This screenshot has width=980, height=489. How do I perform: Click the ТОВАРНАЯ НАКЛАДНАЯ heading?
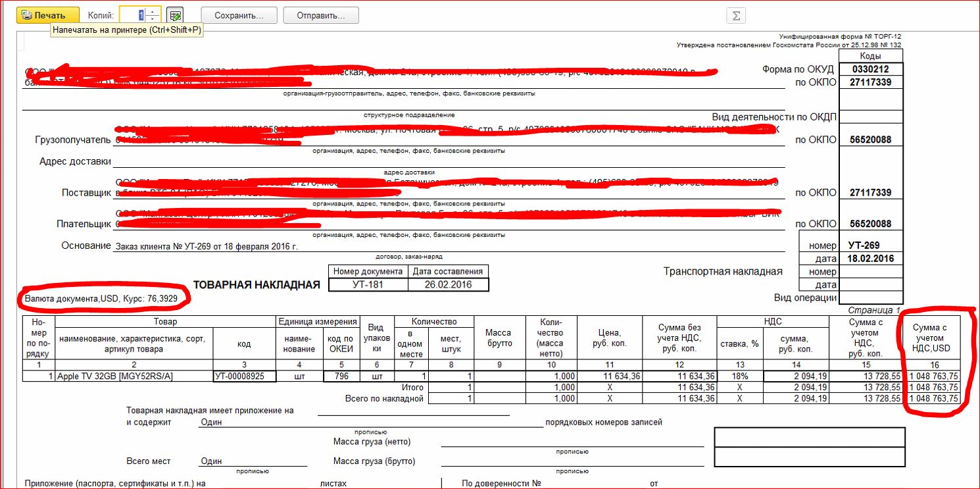coord(256,285)
